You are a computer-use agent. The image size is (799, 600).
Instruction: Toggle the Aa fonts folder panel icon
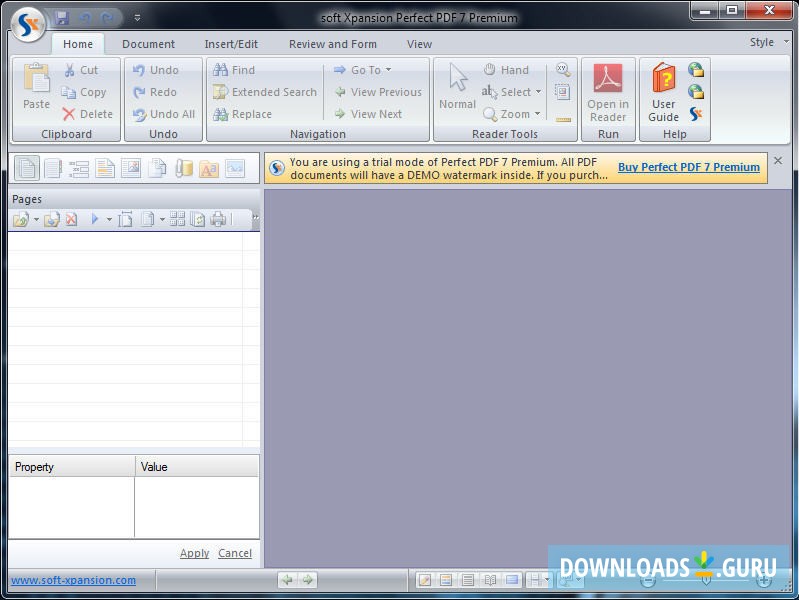coord(209,168)
